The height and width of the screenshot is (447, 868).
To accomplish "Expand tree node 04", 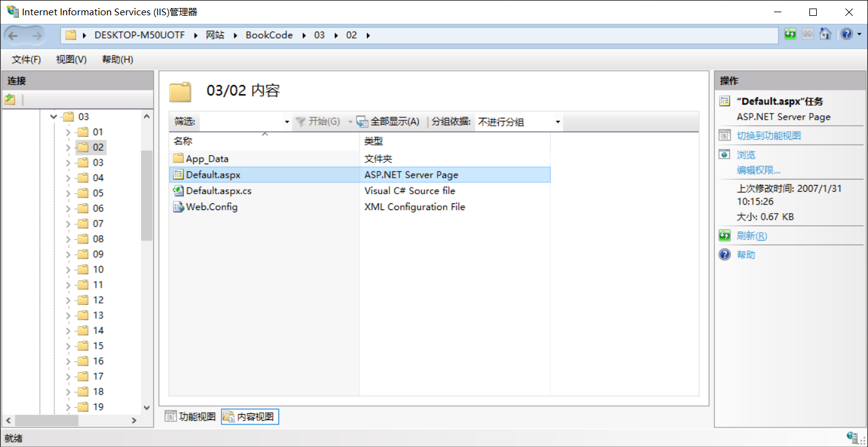I will (x=68, y=178).
